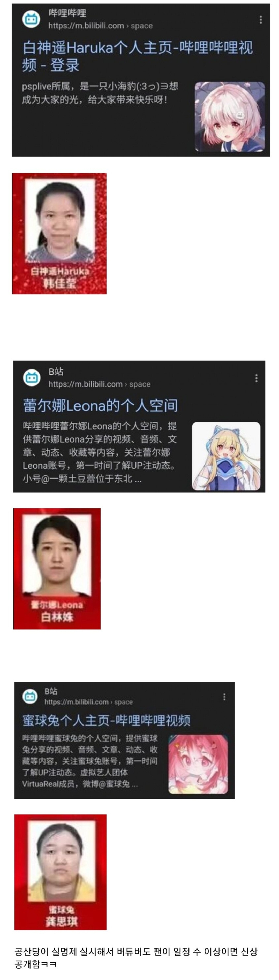
Task: Open 白神遥Haruka个人主页 search result title
Action: coord(137,57)
